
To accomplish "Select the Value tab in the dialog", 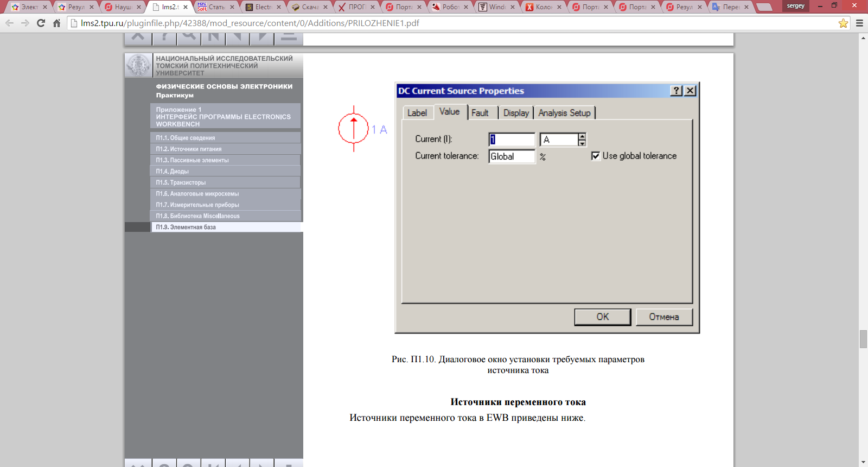I will [450, 111].
